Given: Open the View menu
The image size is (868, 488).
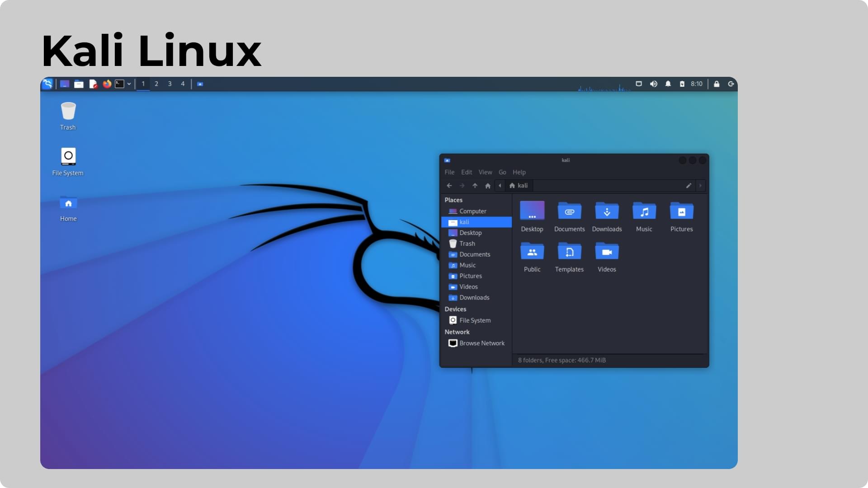Looking at the screenshot, I should (486, 172).
